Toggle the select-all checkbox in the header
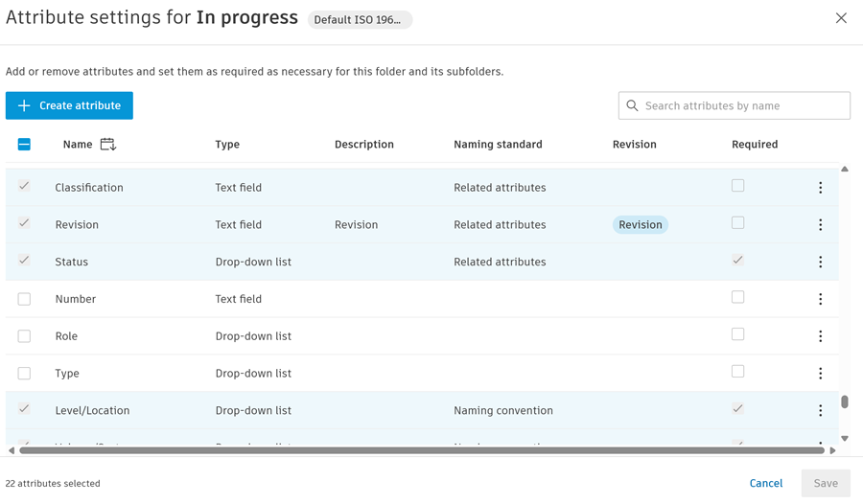Image resolution: width=863 pixels, height=504 pixels. coord(24,145)
